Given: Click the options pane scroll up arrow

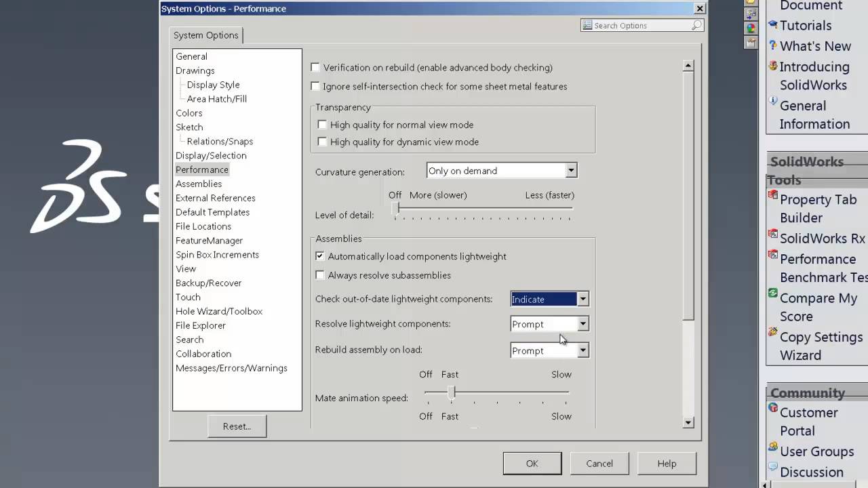Looking at the screenshot, I should 688,66.
